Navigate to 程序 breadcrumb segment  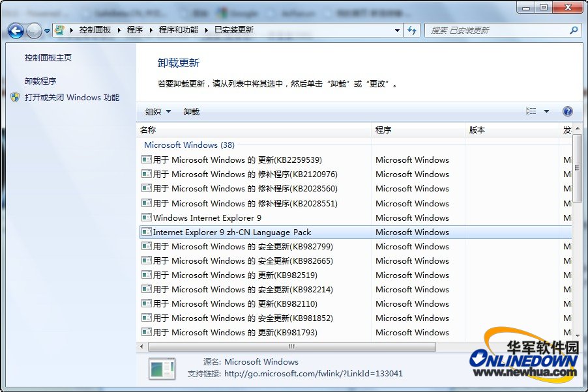[x=135, y=30]
